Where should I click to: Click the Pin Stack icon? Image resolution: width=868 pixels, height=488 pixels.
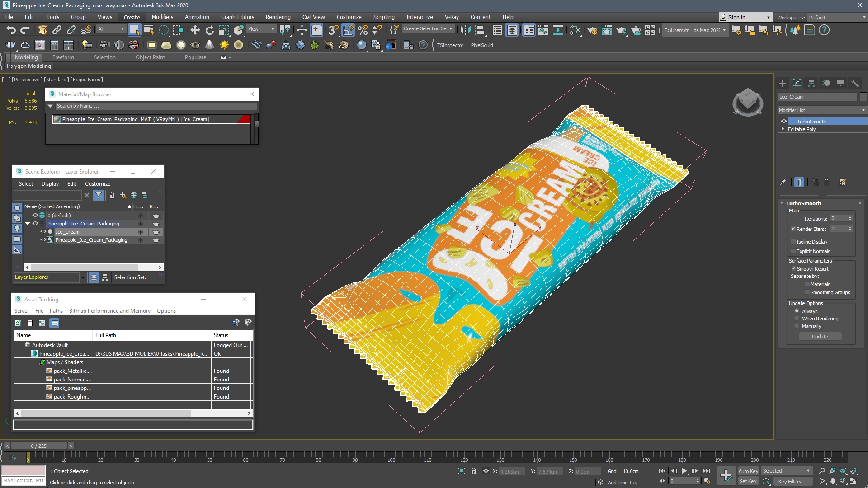(783, 182)
